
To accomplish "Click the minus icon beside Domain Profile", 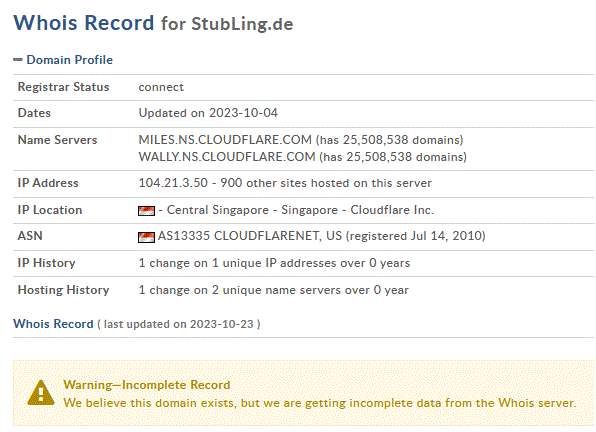I will (18, 60).
